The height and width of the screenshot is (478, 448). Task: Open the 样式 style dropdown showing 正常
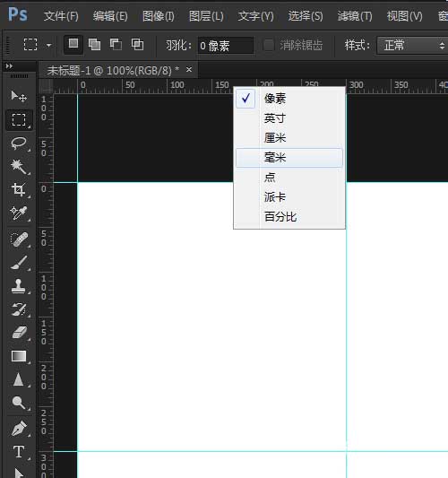click(x=413, y=46)
